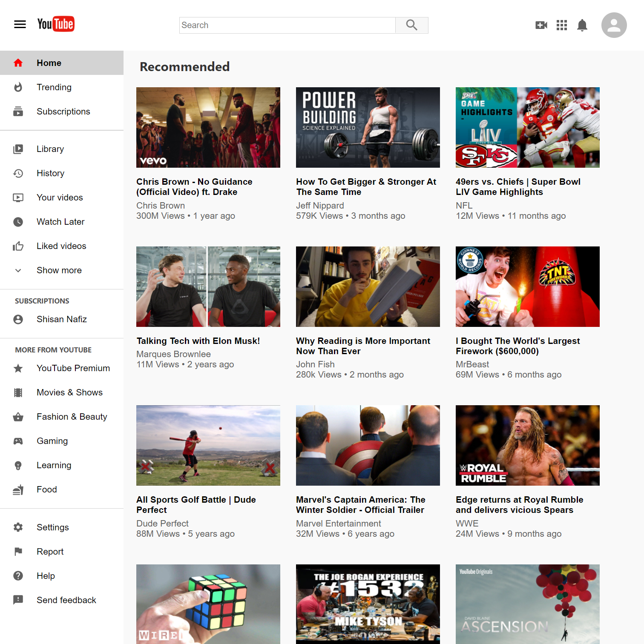
Task: Click Send feedback link
Action: [66, 600]
